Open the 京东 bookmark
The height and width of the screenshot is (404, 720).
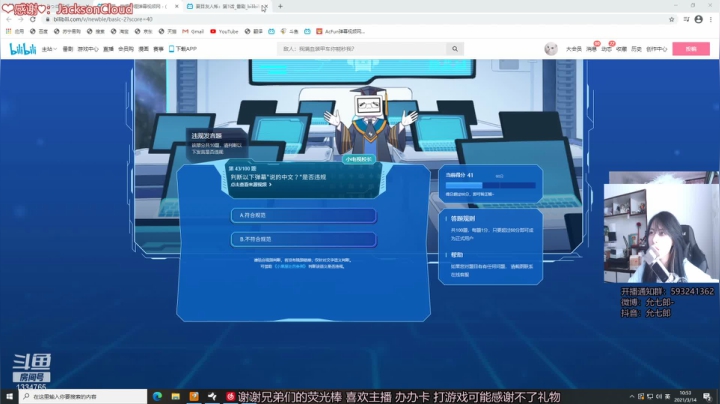(x=143, y=31)
